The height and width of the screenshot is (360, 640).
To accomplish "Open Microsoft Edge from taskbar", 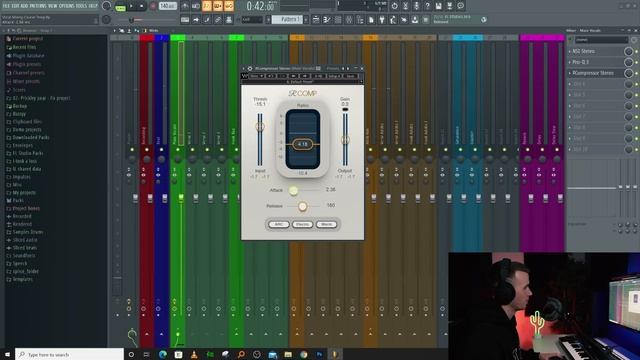I will [162, 354].
